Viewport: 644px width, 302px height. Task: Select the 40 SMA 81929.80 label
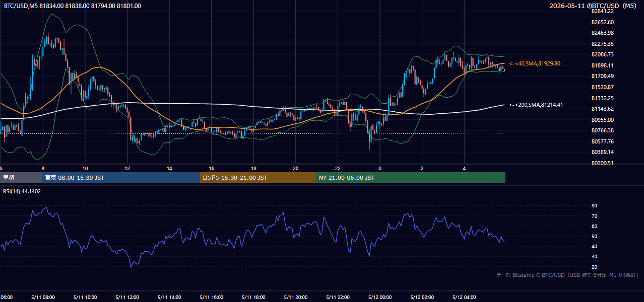535,63
